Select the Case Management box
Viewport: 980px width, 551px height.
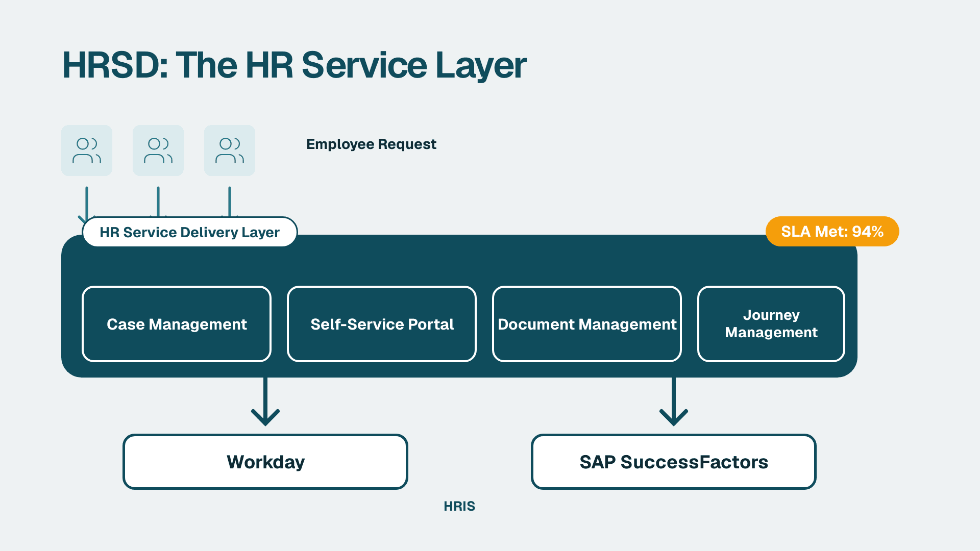point(177,324)
